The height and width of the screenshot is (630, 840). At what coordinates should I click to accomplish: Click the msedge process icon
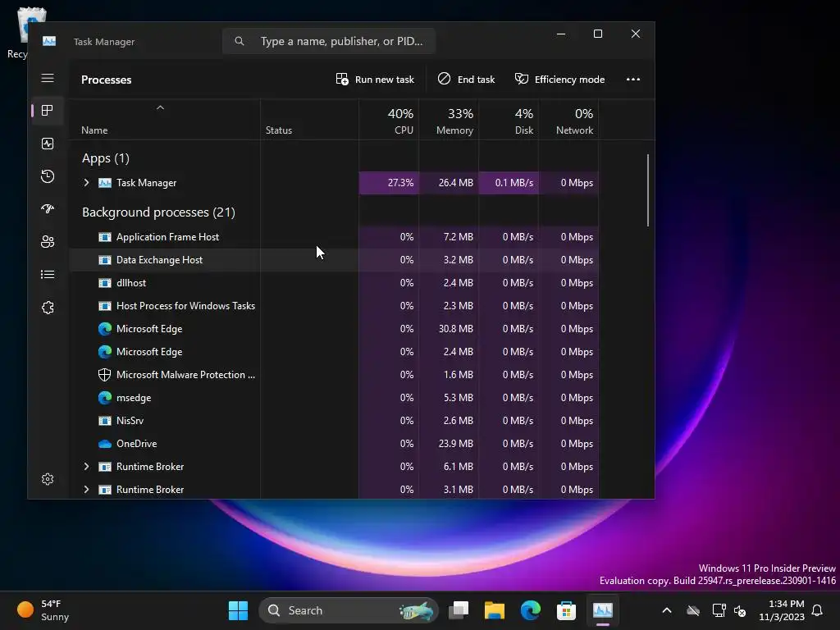point(105,398)
